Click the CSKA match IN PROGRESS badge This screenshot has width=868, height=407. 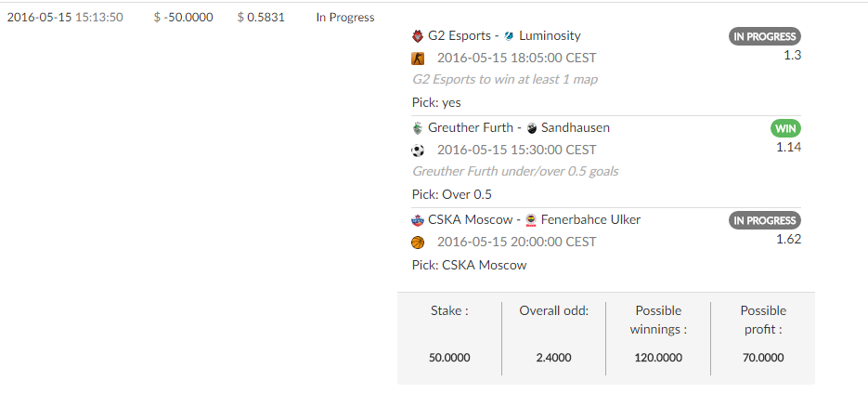point(764,221)
